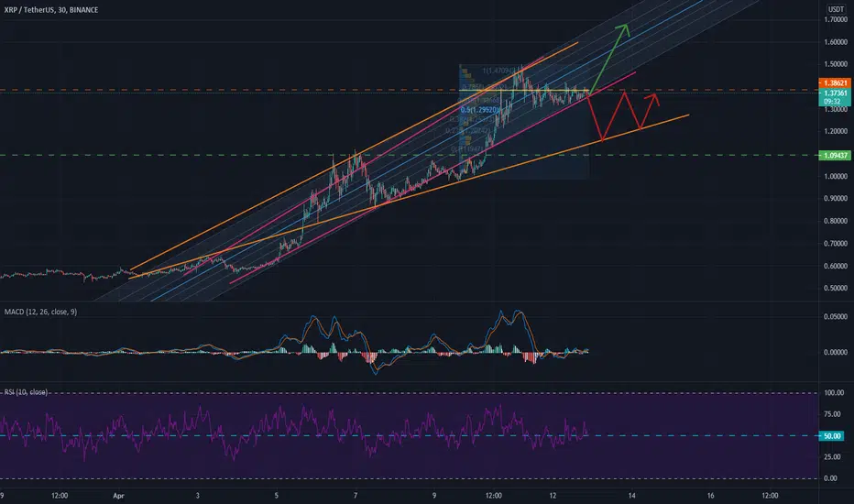
Task: Open the MACD (12, 26, close, 9) indicator label
Action: 40,312
